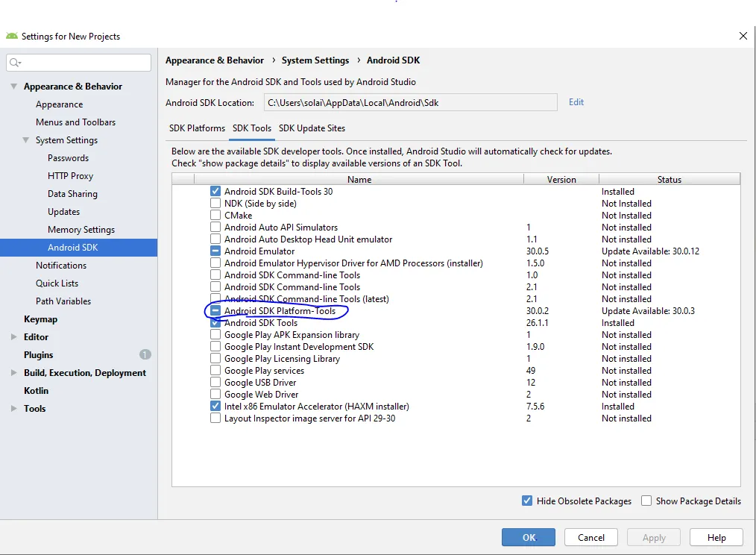Uncheck Intel x86 Emulator Accelerator HAXM checkbox

[215, 407]
